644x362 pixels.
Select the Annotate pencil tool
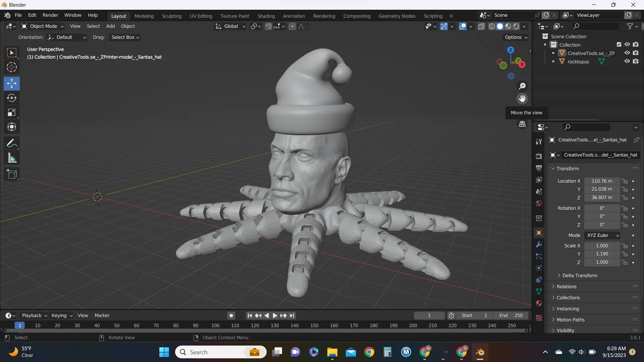tap(12, 143)
